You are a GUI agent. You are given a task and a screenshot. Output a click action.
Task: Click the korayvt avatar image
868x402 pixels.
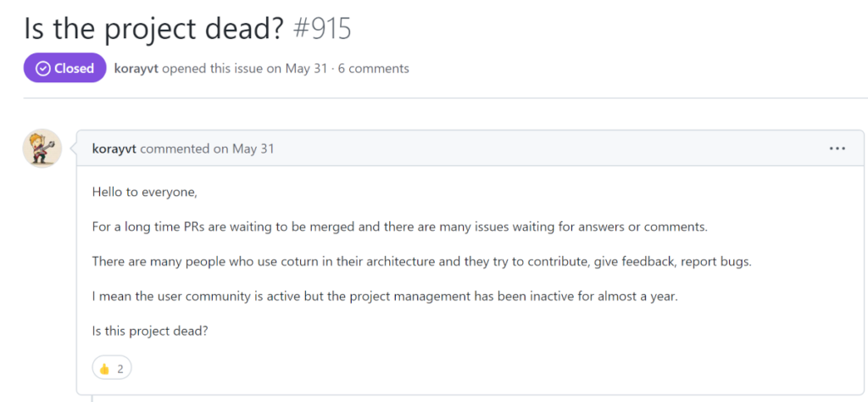(42, 148)
